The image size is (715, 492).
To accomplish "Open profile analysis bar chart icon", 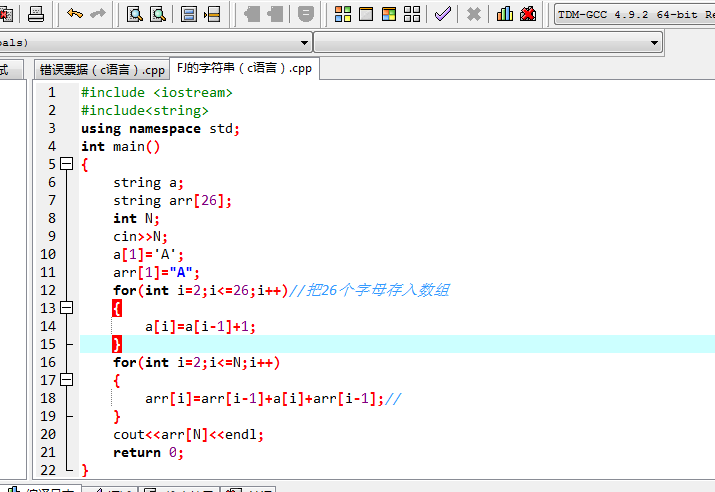I will [x=505, y=14].
